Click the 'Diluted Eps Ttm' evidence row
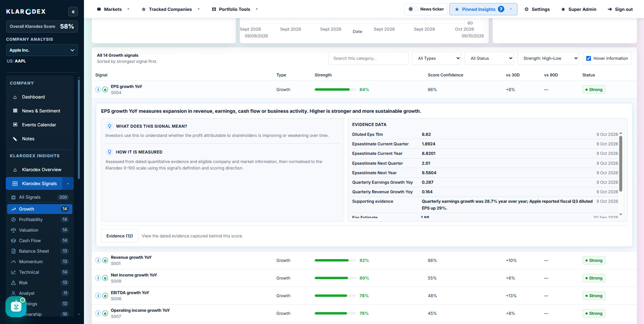Image resolution: width=644 pixels, height=324 pixels. (485, 134)
